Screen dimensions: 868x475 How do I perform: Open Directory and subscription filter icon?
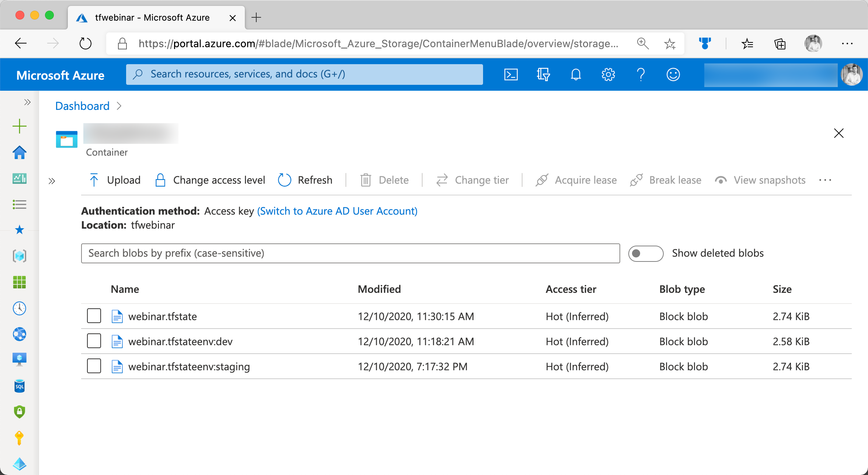[543, 74]
